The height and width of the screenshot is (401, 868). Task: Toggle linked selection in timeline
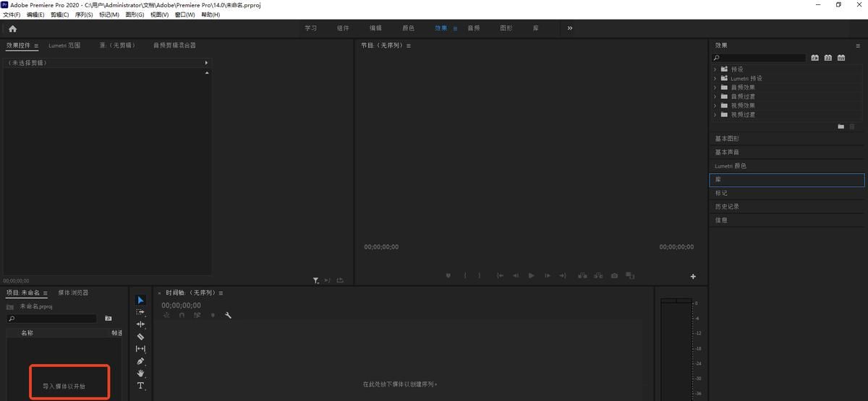click(x=197, y=315)
